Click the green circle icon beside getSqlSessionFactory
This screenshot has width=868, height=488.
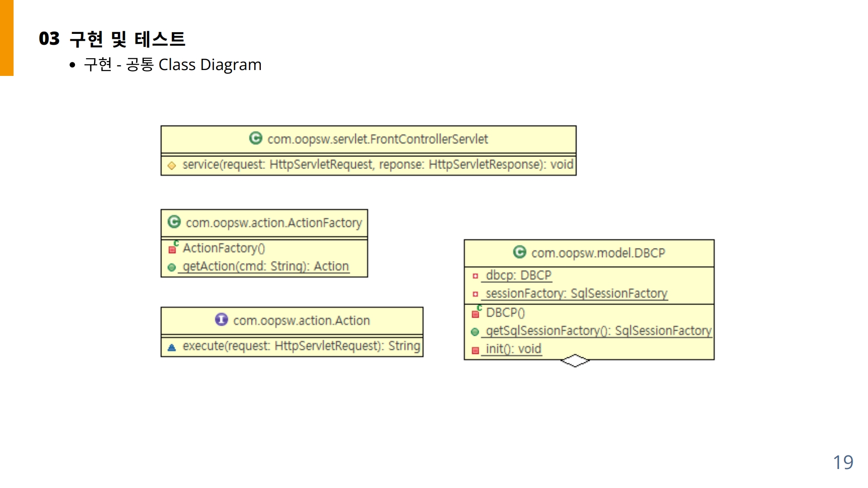tap(475, 332)
